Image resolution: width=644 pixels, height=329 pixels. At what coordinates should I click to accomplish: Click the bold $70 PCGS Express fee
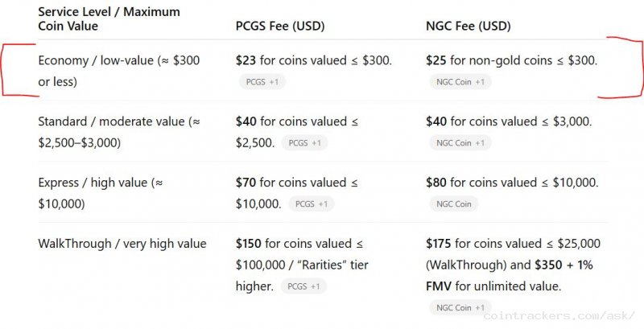coord(246,183)
